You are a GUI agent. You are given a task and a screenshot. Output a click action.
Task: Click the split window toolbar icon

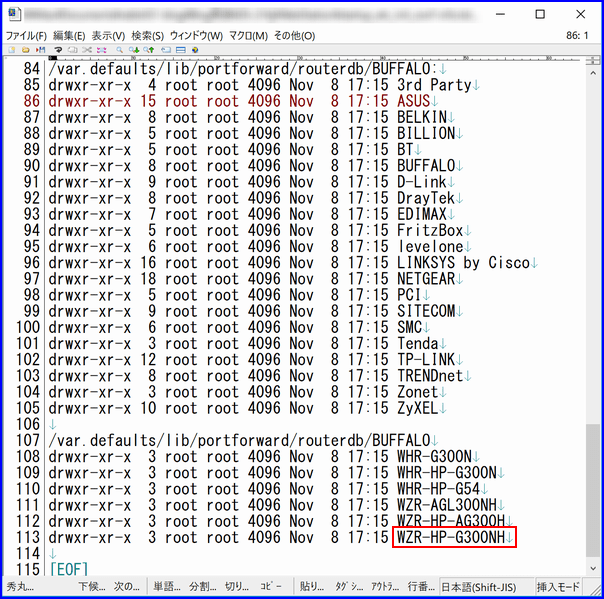pos(181,50)
